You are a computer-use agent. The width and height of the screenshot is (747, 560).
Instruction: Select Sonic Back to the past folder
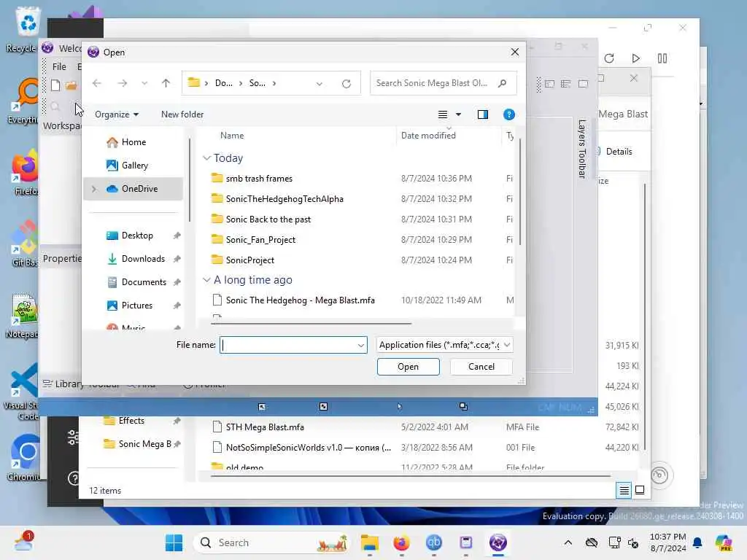pyautogui.click(x=268, y=219)
